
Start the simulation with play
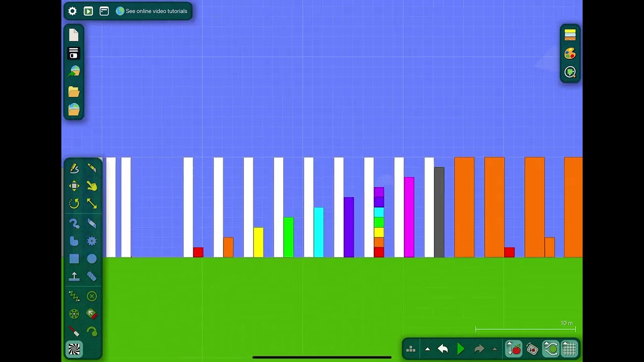point(461,349)
